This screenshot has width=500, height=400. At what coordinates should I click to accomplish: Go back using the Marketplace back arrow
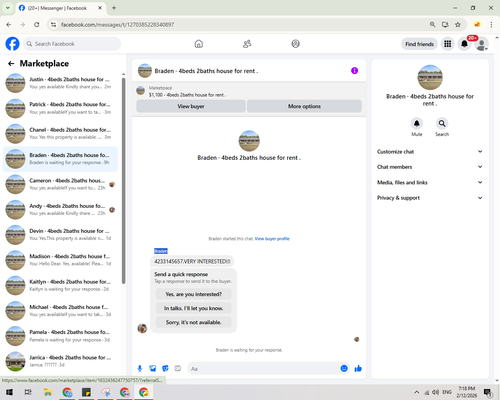point(11,63)
